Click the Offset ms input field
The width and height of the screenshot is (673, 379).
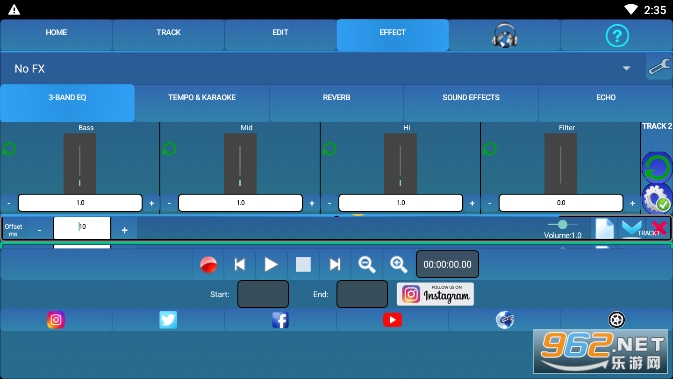click(x=82, y=228)
